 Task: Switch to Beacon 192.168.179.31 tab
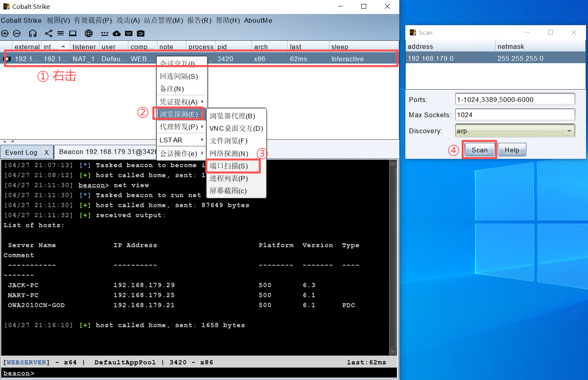pos(108,152)
